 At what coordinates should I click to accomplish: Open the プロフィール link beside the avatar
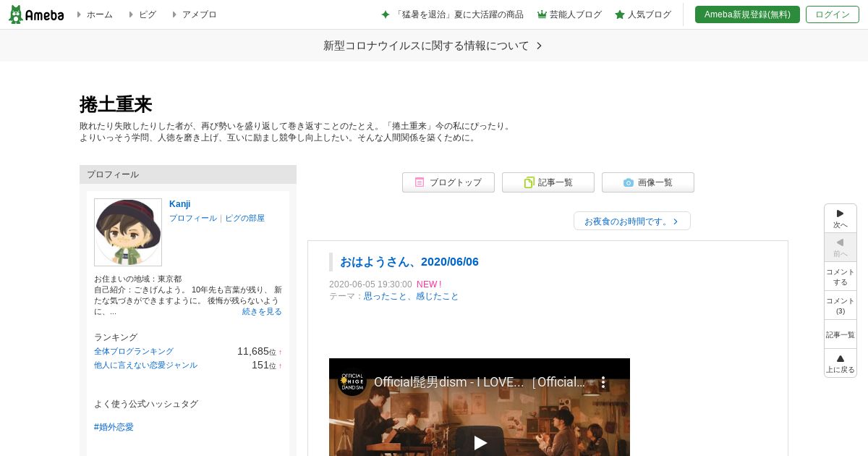[193, 218]
